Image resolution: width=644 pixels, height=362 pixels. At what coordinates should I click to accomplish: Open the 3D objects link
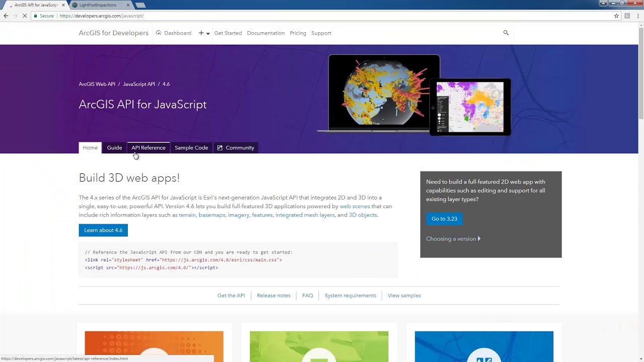click(x=363, y=215)
